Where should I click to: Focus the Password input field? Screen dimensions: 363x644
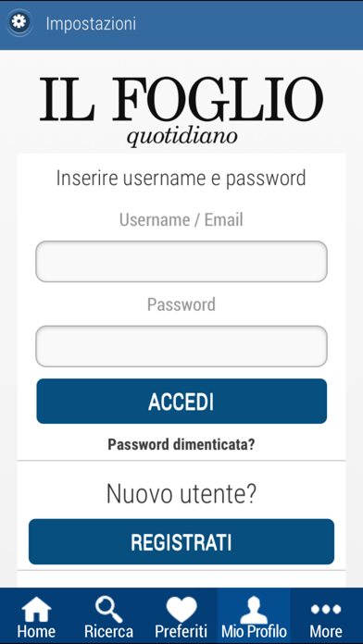[x=181, y=346]
